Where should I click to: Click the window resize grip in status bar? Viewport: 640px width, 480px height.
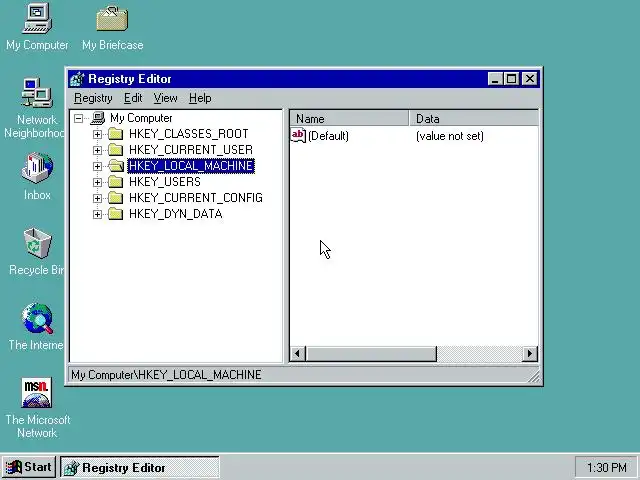pyautogui.click(x=534, y=376)
